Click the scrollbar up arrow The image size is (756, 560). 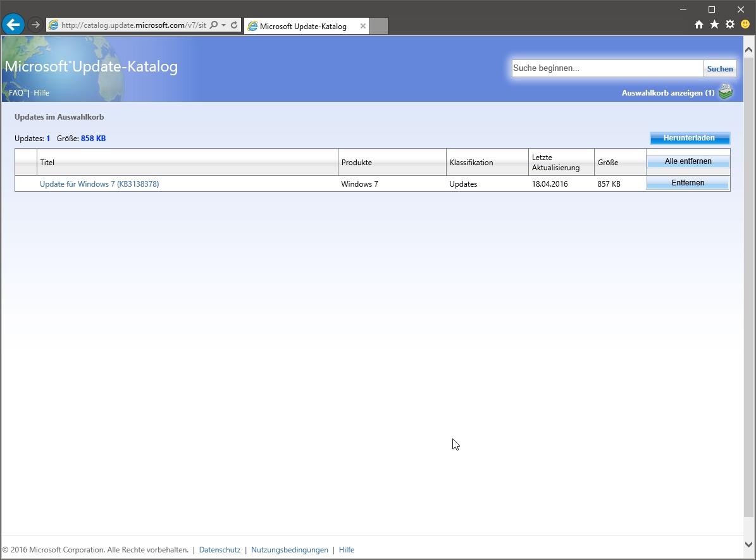pos(749,50)
